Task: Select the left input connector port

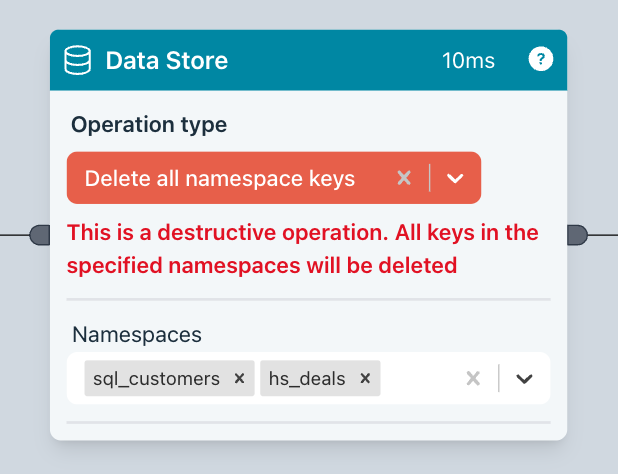Action: point(41,235)
